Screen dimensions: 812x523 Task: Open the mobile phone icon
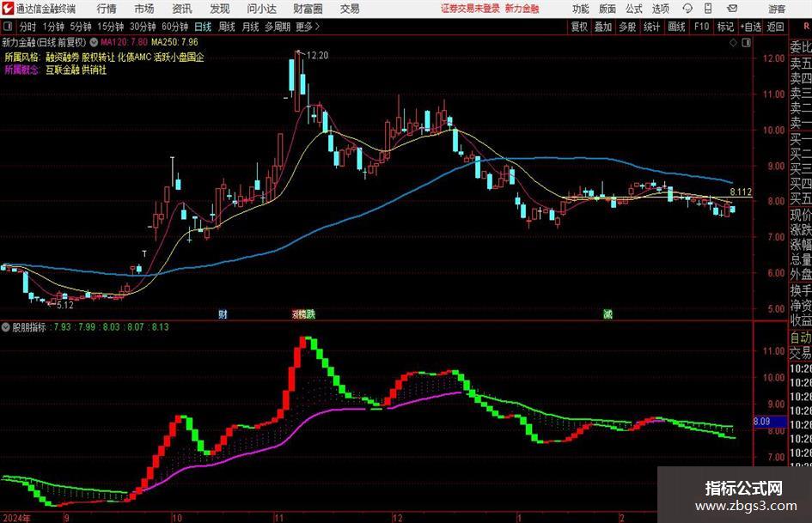click(708, 9)
